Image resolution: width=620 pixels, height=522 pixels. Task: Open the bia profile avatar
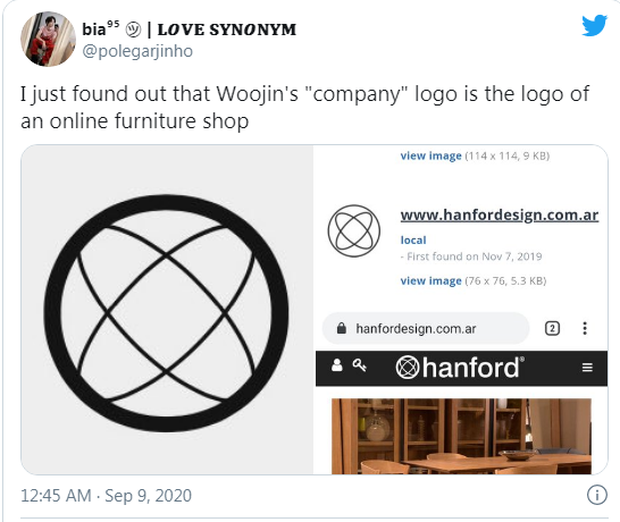48,39
